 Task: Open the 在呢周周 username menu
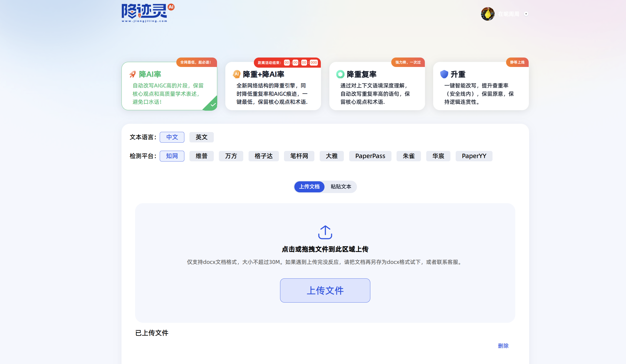click(508, 14)
